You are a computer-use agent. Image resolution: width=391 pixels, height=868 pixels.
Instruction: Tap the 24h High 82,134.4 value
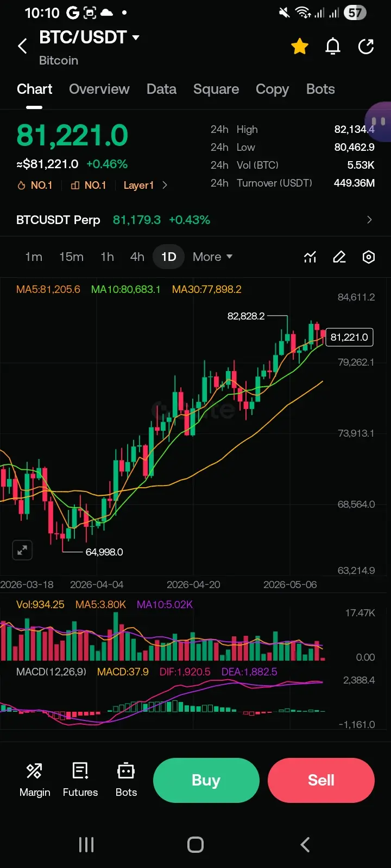[x=354, y=129]
